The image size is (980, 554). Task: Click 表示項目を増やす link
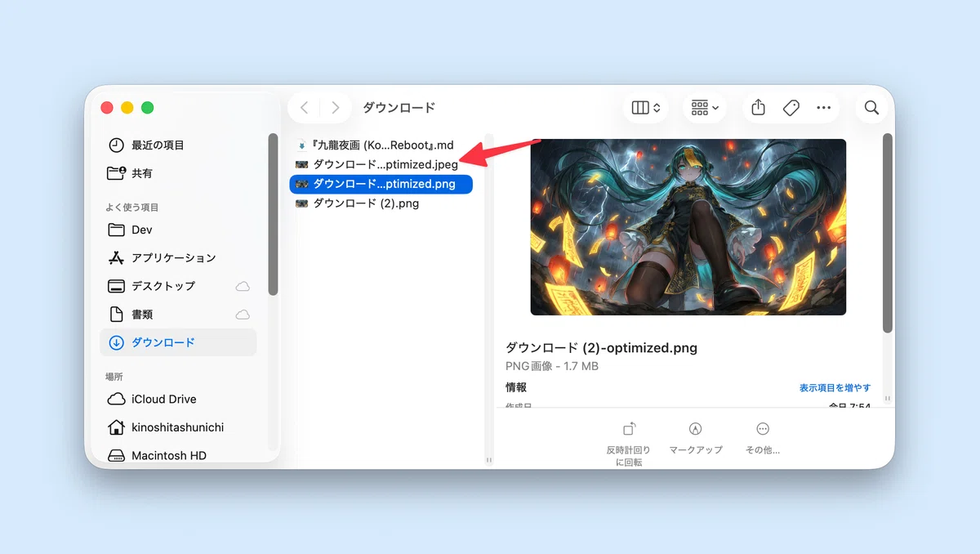tap(835, 387)
